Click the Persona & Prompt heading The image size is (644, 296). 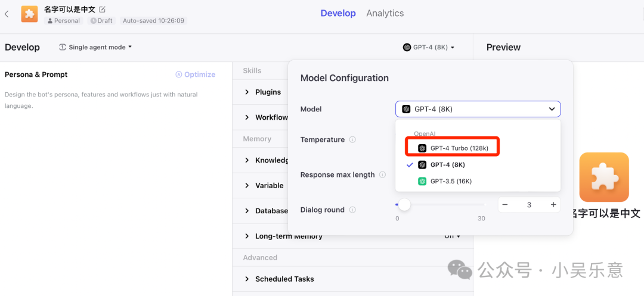(36, 74)
